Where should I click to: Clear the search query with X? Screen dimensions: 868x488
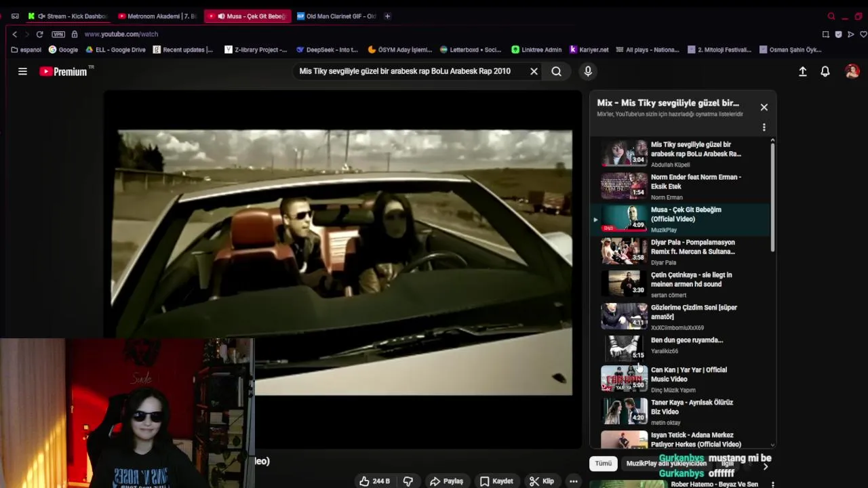point(534,71)
